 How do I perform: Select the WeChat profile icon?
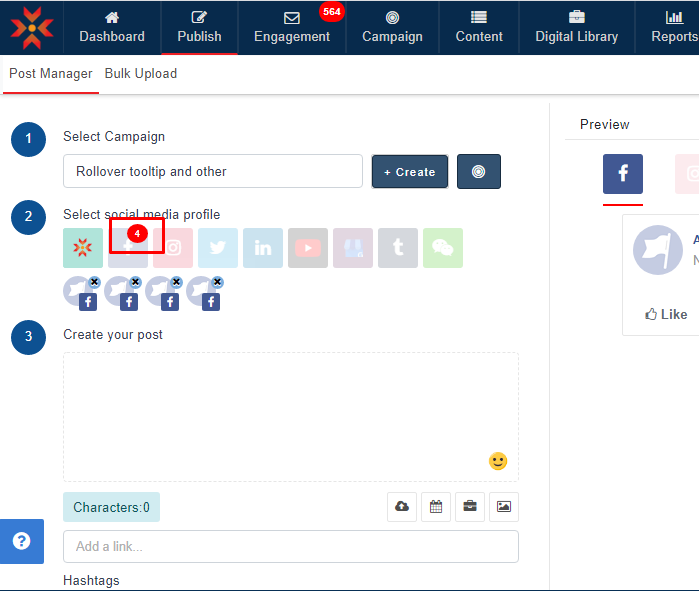click(443, 248)
